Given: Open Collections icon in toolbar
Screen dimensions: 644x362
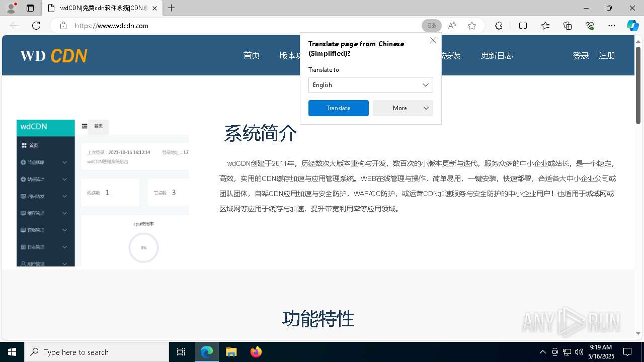Looking at the screenshot, I should pyautogui.click(x=568, y=26).
